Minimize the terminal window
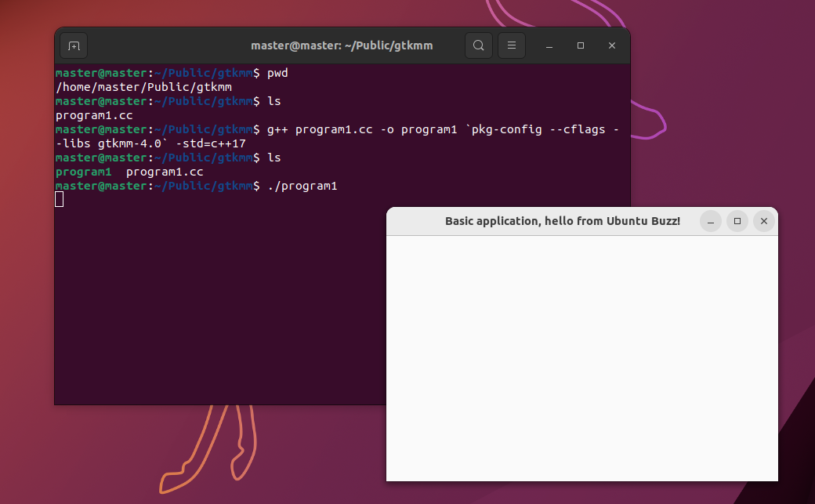Screen dimensions: 815x504 (549, 45)
